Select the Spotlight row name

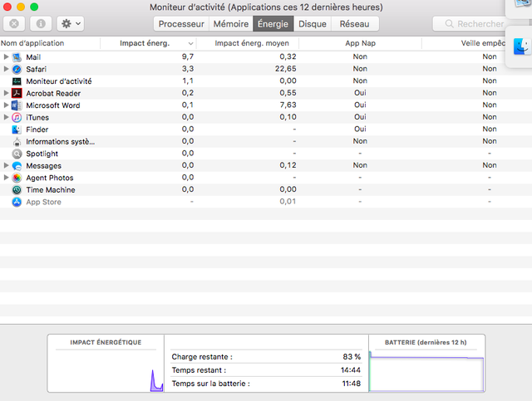[x=42, y=154]
